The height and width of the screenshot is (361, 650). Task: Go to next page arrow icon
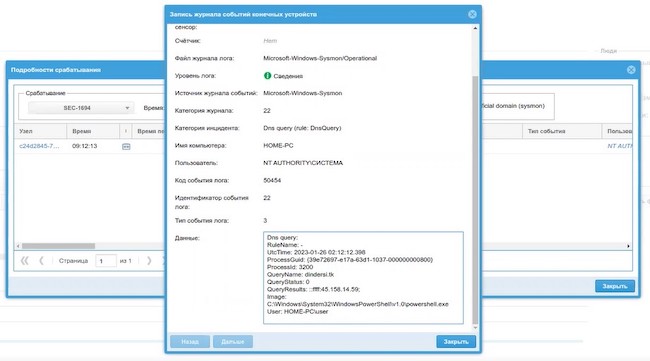pos(149,261)
